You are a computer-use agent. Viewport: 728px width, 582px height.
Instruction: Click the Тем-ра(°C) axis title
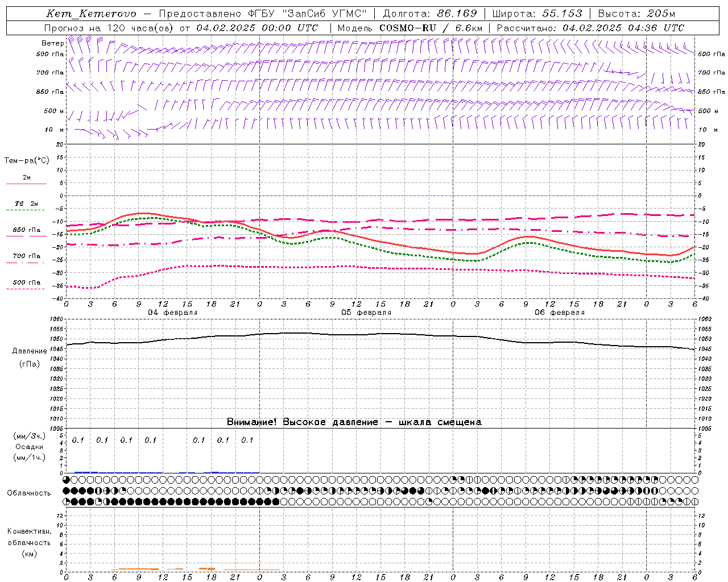click(27, 161)
